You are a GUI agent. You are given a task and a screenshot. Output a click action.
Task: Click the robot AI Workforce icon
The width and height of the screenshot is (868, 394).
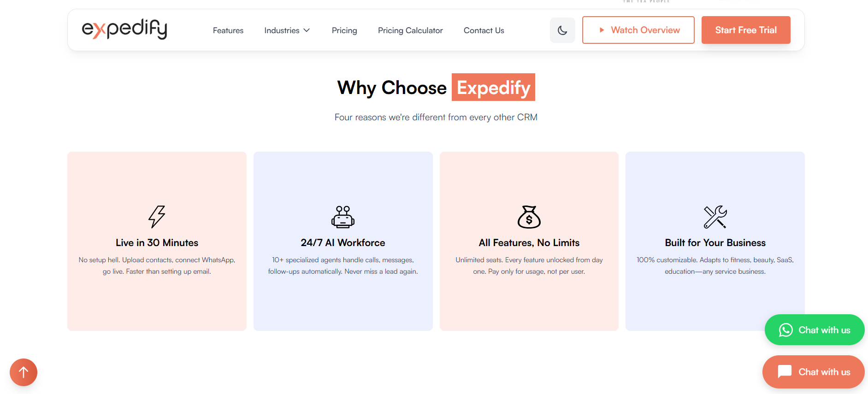pyautogui.click(x=343, y=217)
